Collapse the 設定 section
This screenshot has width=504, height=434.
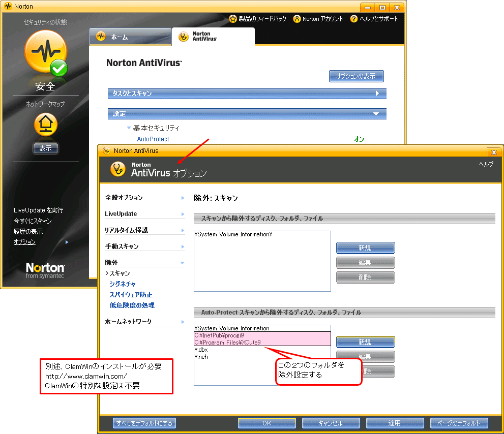pos(247,114)
